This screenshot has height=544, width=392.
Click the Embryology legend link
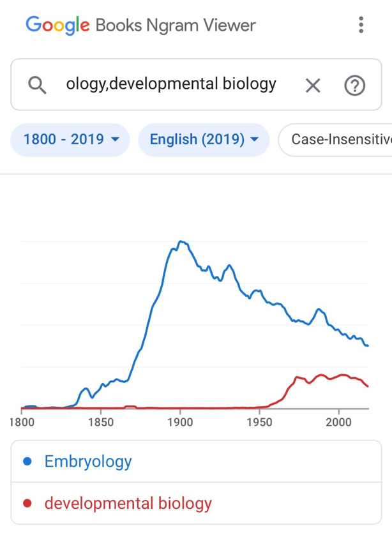tap(88, 462)
